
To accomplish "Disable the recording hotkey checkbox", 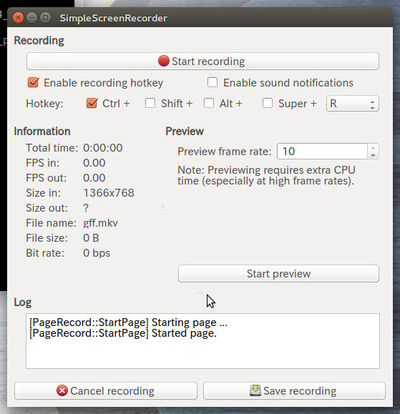I will pos(33,82).
